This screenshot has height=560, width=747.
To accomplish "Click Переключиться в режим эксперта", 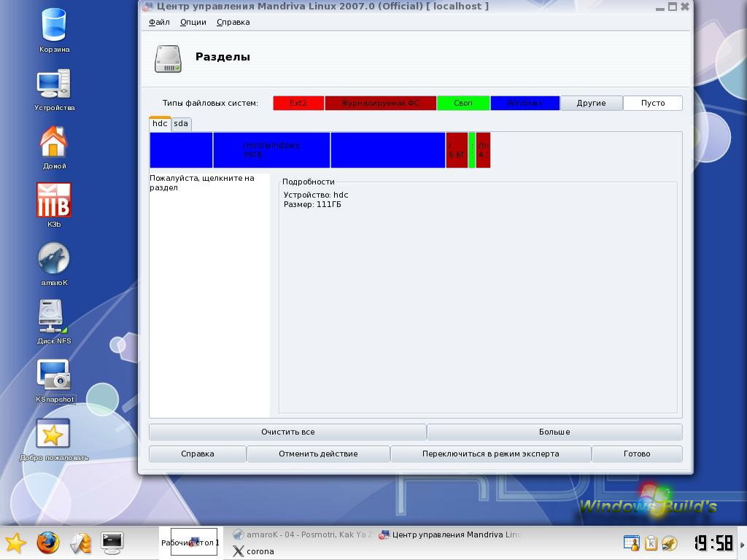I will 491,454.
